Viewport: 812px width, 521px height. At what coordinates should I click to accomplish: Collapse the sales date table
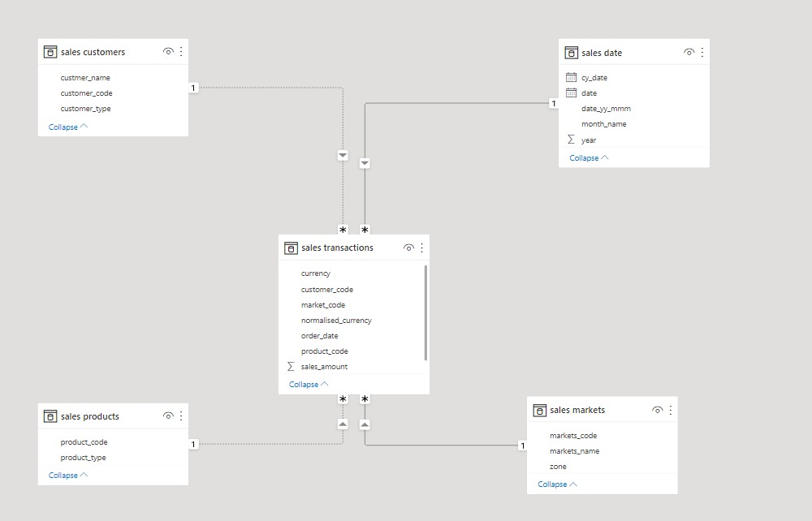(589, 157)
